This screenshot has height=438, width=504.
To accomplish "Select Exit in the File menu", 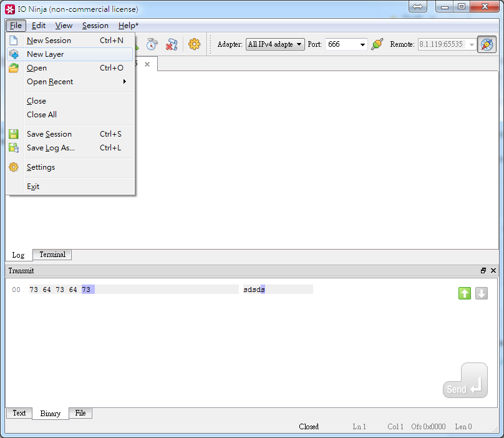I will tap(70, 186).
